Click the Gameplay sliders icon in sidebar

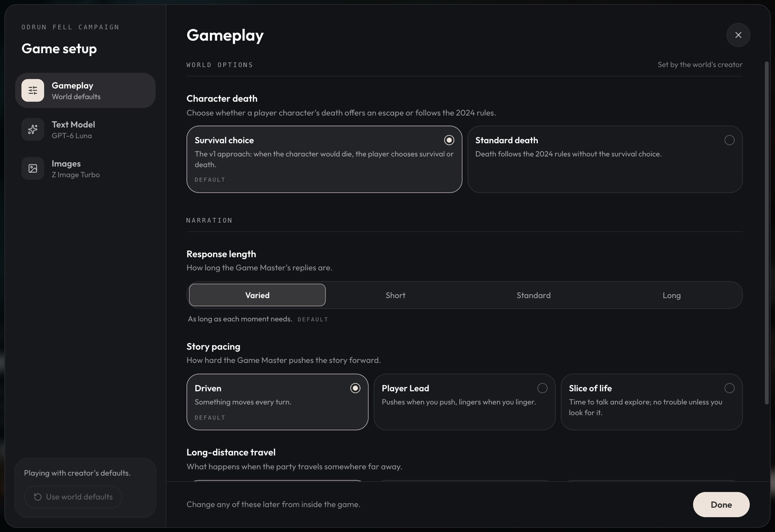pos(33,90)
